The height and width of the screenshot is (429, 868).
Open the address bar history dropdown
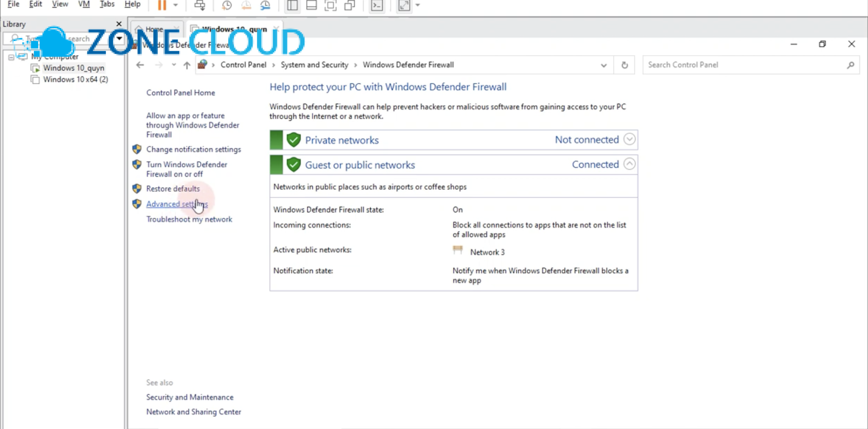coord(604,65)
